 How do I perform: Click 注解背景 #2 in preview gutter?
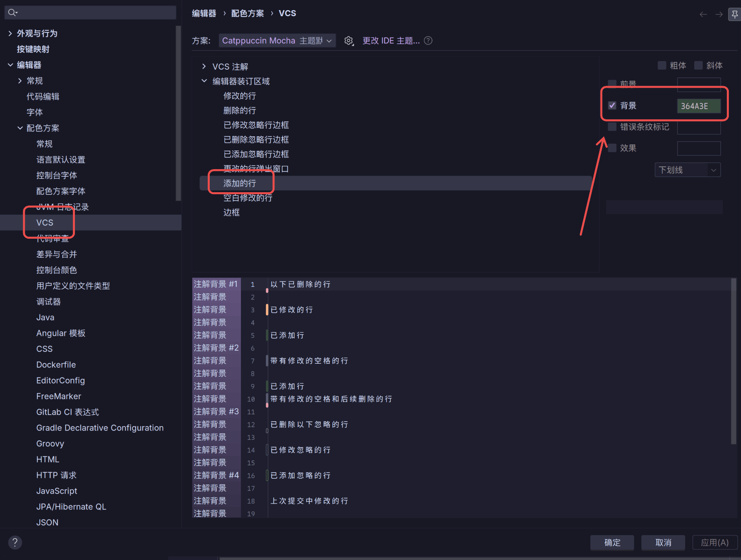tap(216, 348)
